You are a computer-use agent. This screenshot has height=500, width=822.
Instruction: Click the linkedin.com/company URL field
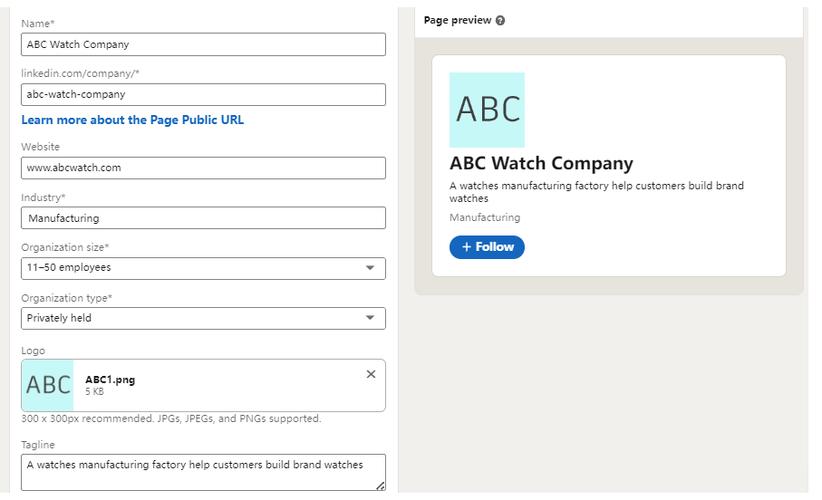pos(203,94)
